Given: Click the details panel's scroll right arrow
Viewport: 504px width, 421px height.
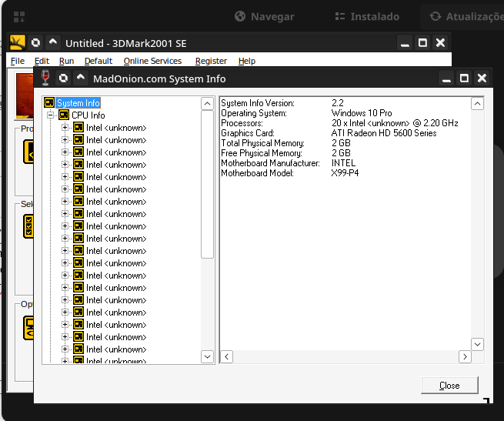Looking at the screenshot, I should coord(465,357).
